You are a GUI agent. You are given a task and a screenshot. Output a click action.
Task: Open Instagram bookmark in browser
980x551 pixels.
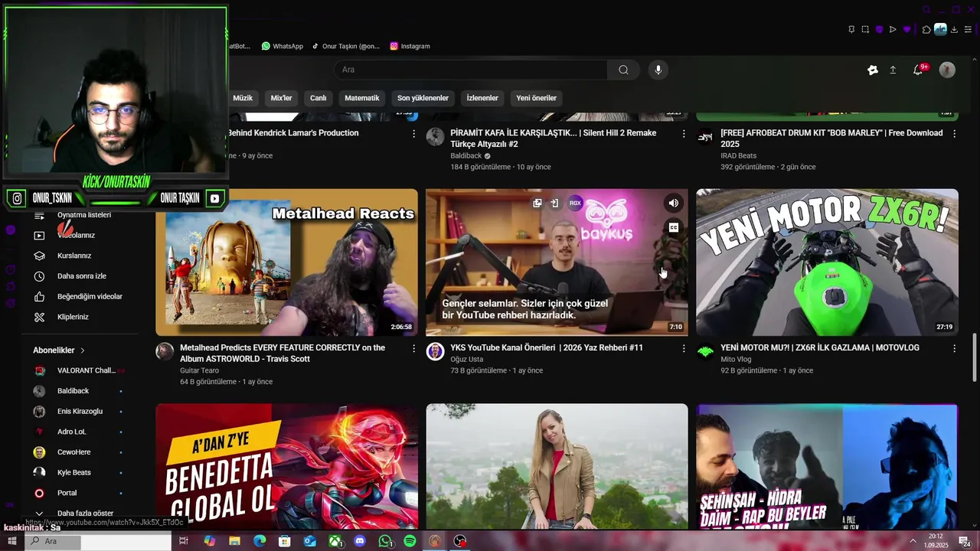(410, 46)
